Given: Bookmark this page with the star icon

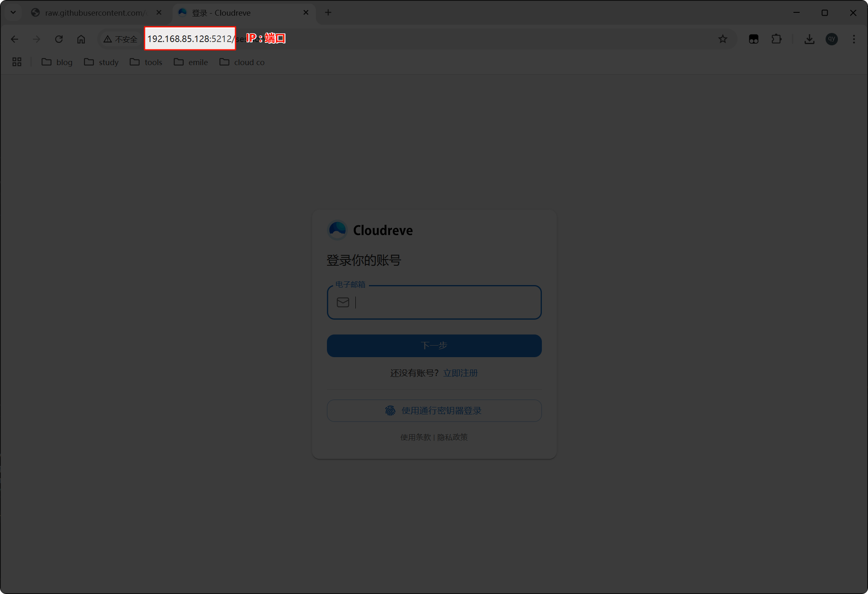Looking at the screenshot, I should pos(723,39).
